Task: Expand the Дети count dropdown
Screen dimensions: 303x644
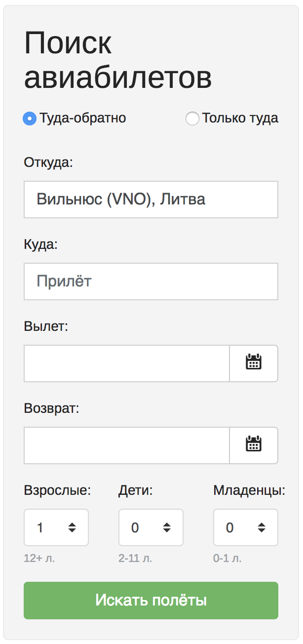Action: click(x=151, y=527)
